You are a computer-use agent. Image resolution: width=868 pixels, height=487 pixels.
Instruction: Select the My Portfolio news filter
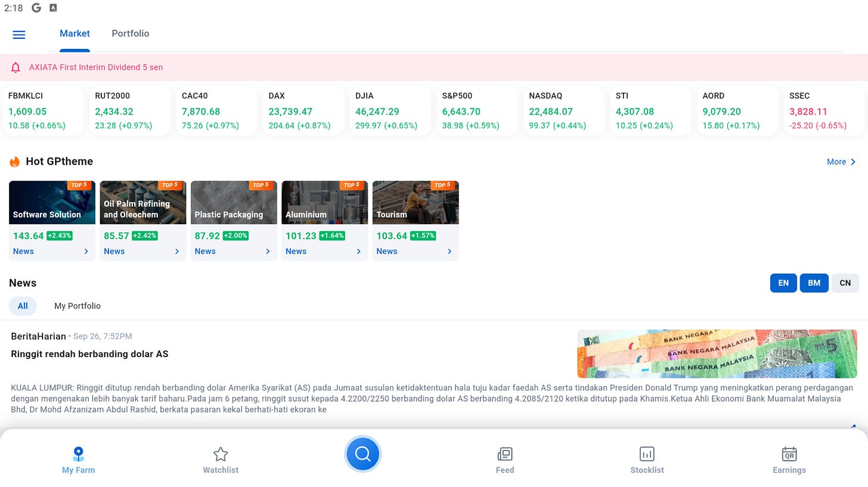coord(77,306)
